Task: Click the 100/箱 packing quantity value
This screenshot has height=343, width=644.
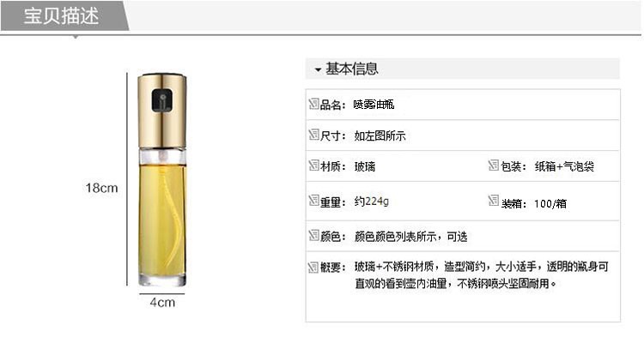Action: [x=550, y=203]
